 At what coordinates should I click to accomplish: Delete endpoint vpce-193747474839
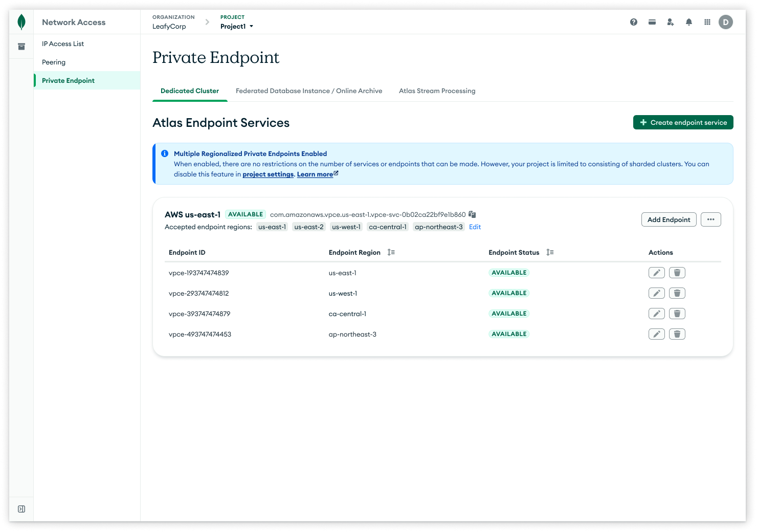(677, 273)
